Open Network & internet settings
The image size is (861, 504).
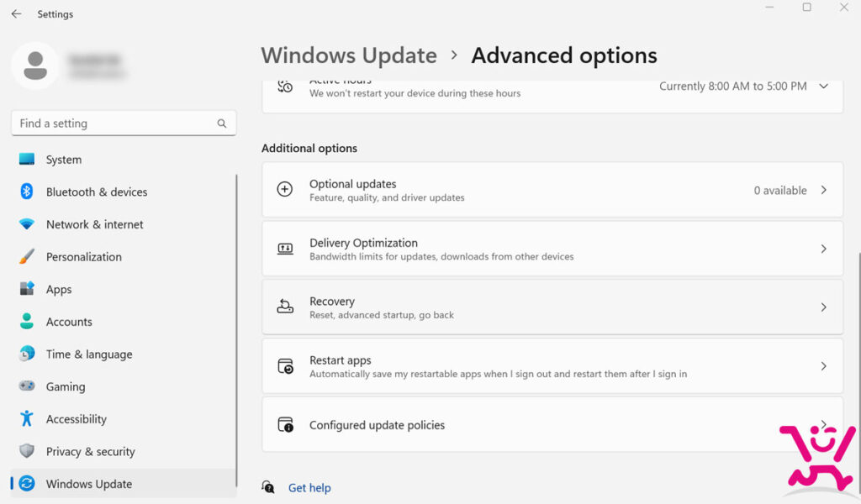(x=123, y=224)
